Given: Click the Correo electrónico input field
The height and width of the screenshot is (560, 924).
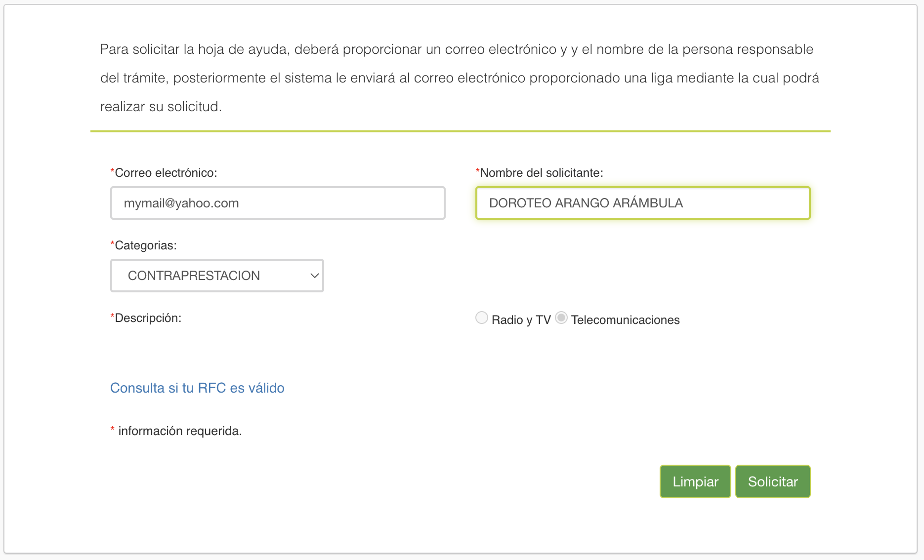Looking at the screenshot, I should tap(278, 203).
